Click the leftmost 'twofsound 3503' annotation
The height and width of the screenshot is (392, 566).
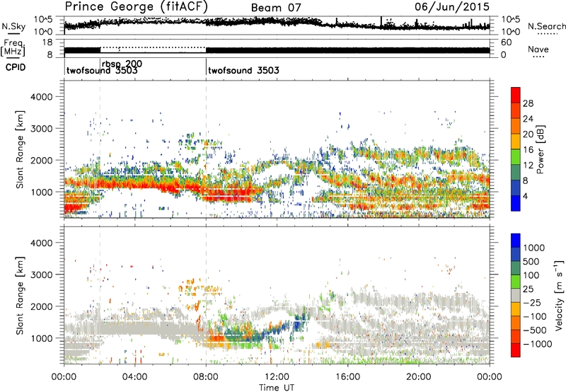102,70
